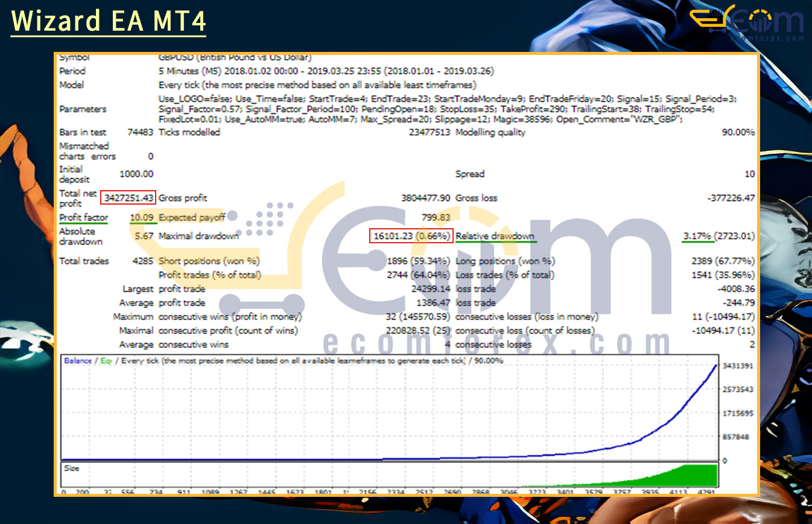
Task: Click the Ecom logo in top-right corner
Action: pos(747,23)
